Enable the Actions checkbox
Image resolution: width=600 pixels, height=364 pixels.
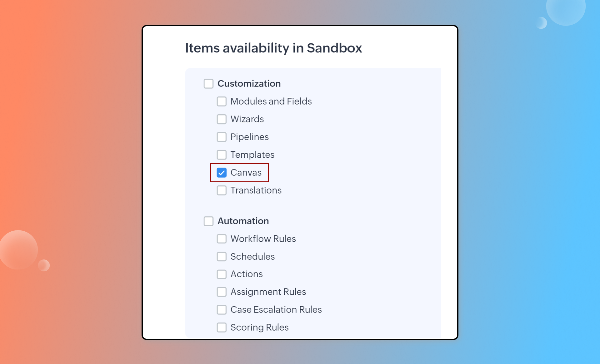(222, 274)
